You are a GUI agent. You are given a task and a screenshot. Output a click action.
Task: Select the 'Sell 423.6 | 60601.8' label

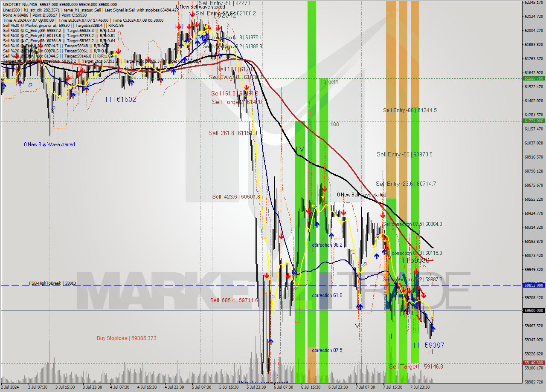coord(236,197)
